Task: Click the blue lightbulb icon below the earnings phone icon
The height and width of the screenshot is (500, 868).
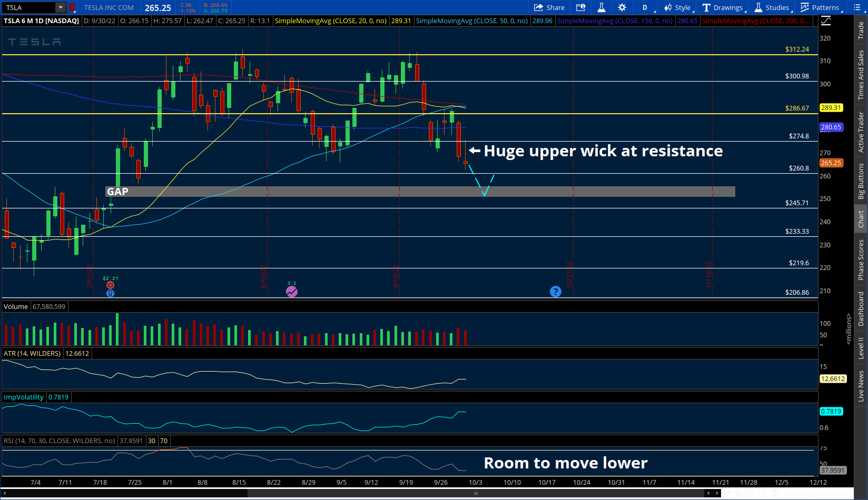Action: click(x=110, y=293)
